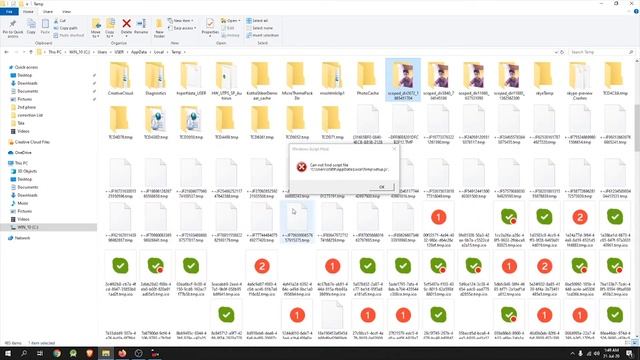Click Copy path in the ribbon

(65, 28)
